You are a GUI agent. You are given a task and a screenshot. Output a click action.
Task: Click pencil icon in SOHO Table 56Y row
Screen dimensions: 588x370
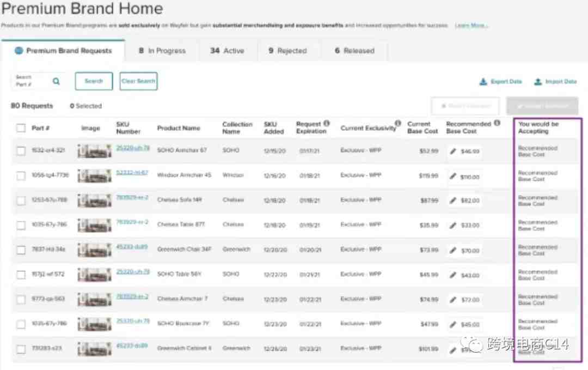453,275
